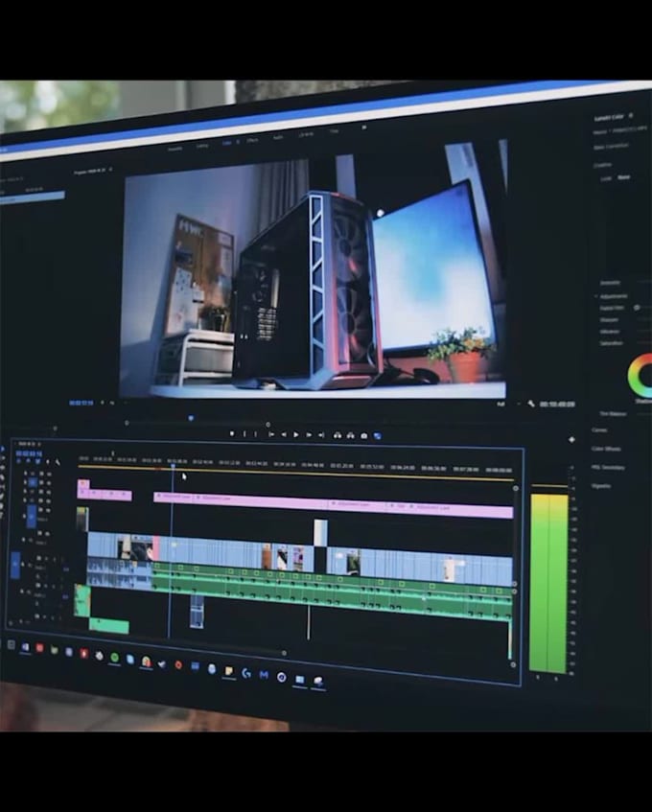Switch to the Audio workspace tab
Screen dimensions: 652x812
[x=278, y=138]
